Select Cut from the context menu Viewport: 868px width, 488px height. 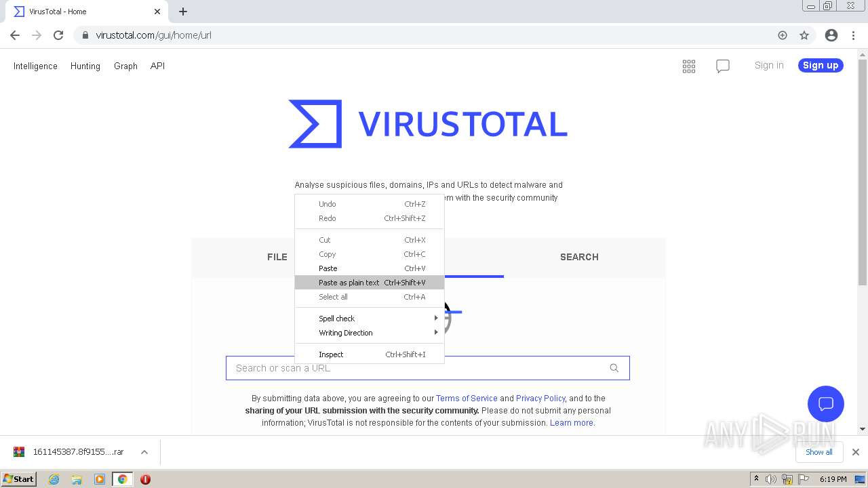click(370, 240)
